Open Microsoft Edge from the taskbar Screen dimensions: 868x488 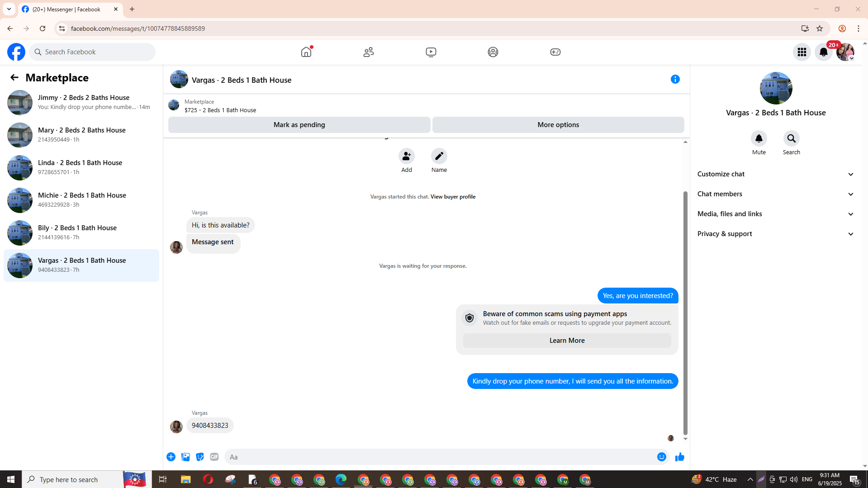point(341,479)
